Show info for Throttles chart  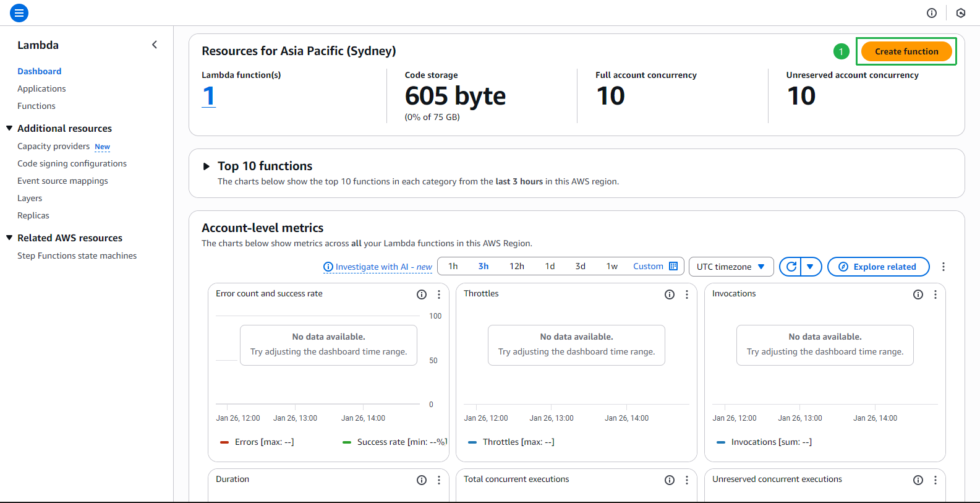tap(670, 294)
